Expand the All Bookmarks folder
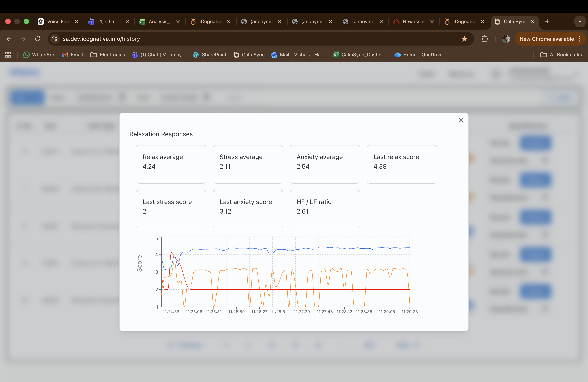 point(561,55)
